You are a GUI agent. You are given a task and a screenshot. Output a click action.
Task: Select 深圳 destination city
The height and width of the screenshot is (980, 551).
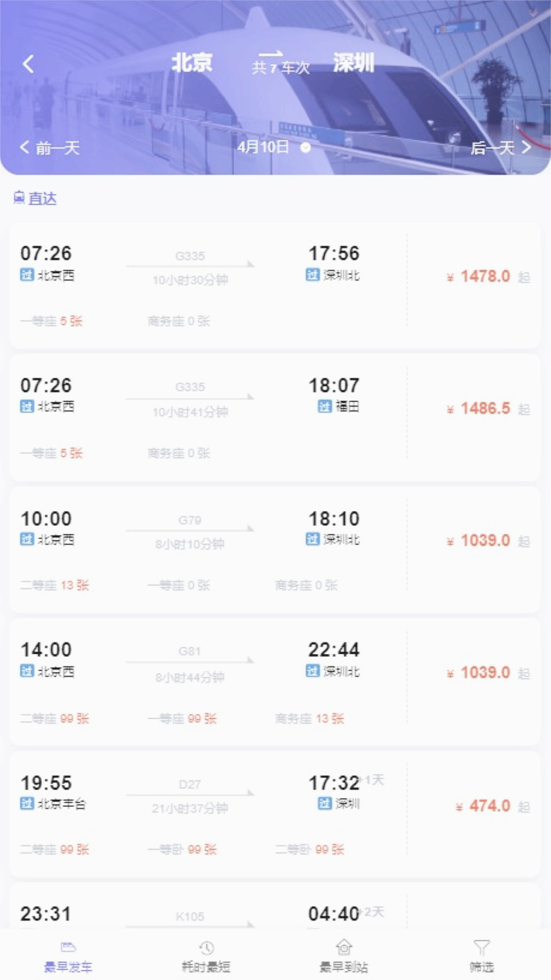(x=354, y=63)
